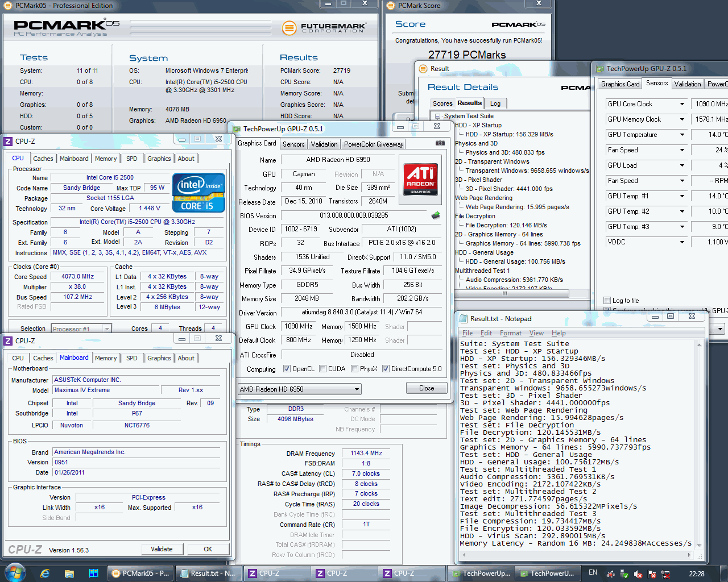Click the GPU-Z save BIOS chip icon

436,215
